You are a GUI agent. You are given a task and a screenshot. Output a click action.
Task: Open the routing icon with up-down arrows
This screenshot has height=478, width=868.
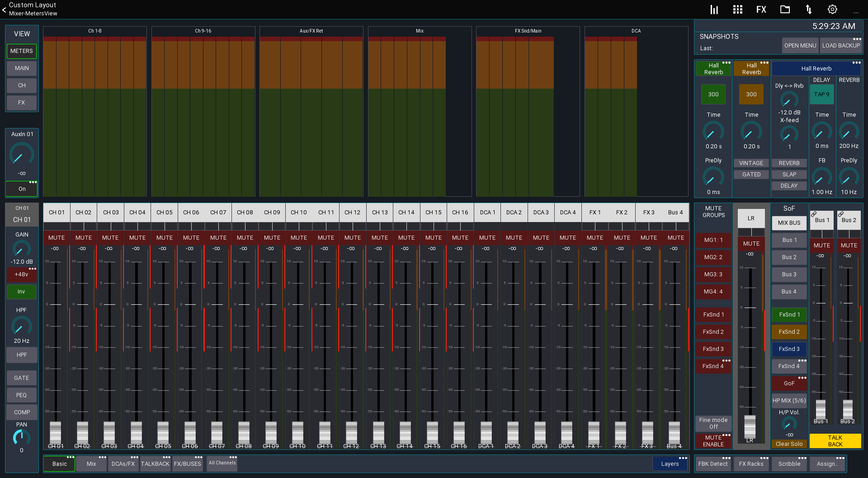[x=808, y=9]
